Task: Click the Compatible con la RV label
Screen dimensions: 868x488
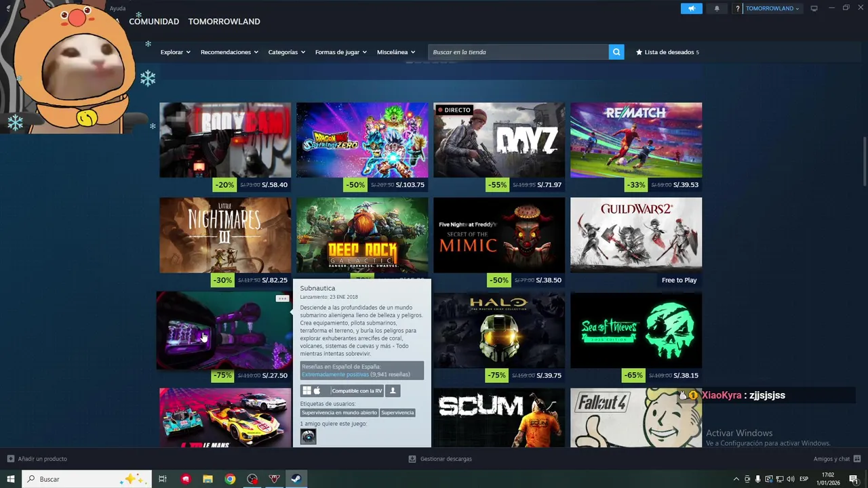Action: (x=357, y=391)
